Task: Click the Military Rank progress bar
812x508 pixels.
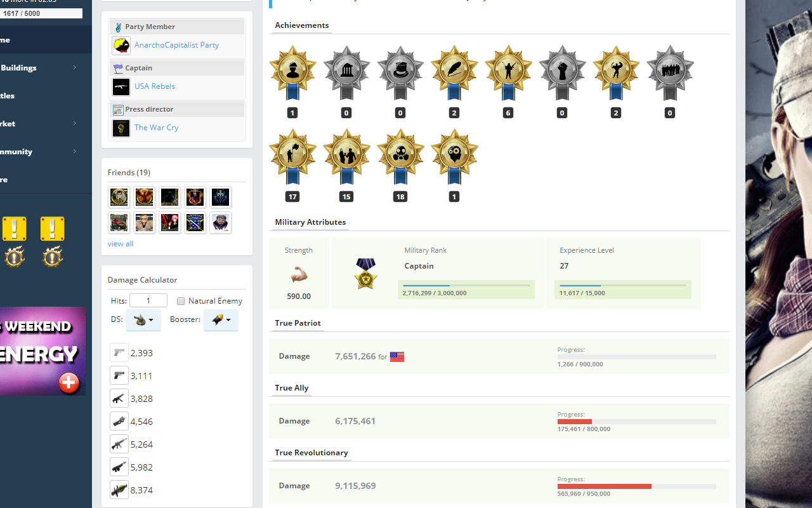Action: click(x=466, y=286)
